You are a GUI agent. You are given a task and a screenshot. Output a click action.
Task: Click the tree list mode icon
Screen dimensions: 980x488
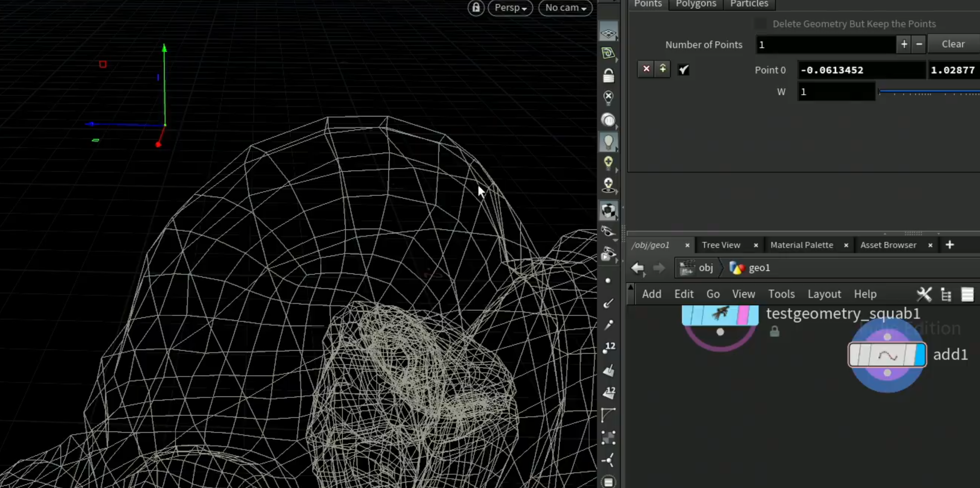[x=946, y=294]
